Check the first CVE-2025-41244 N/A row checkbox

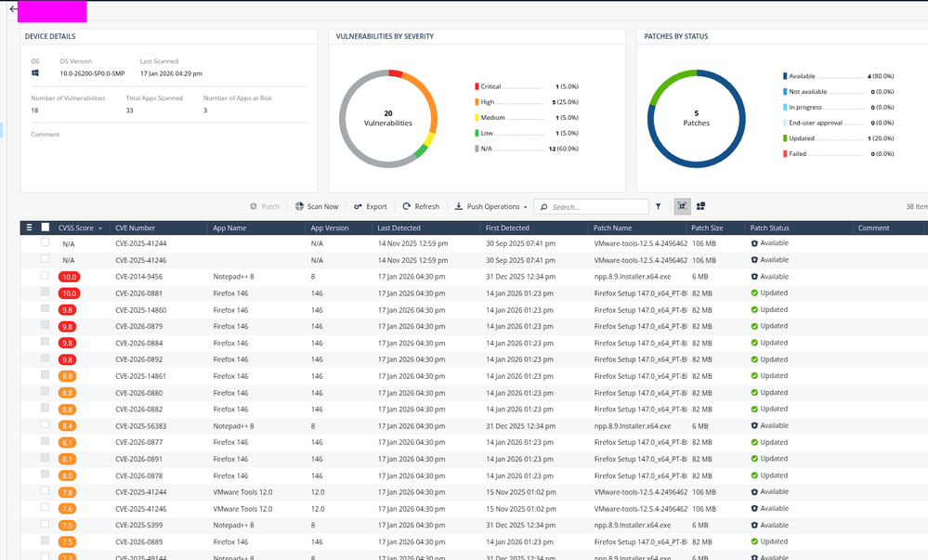45,242
